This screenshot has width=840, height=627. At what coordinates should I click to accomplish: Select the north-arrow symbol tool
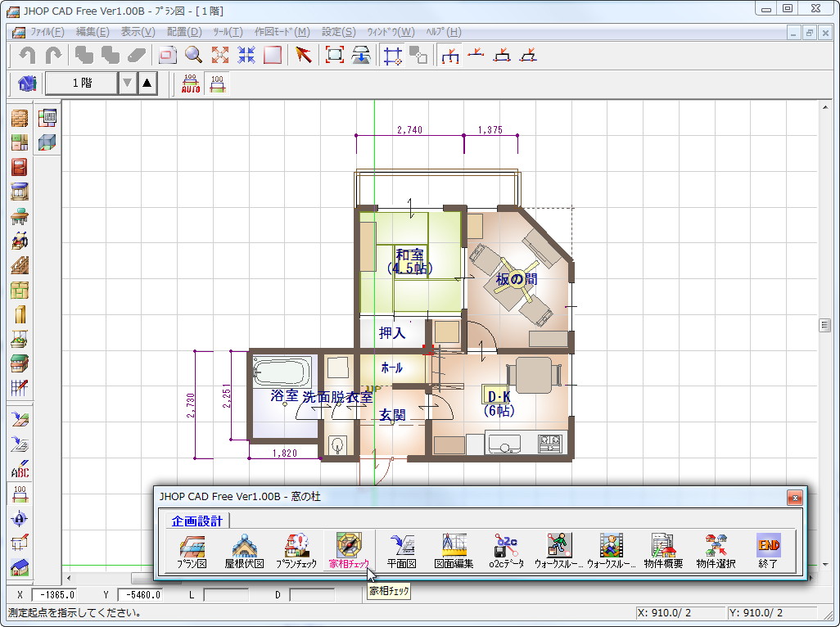click(x=19, y=517)
